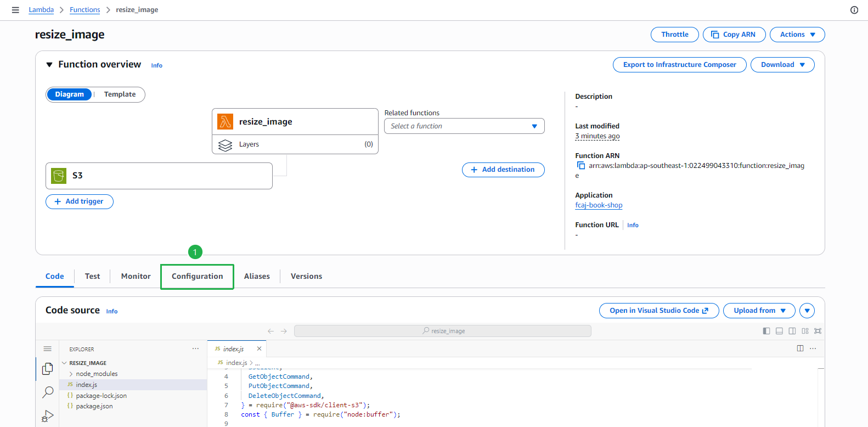
Task: Click the green S3 bucket icon
Action: point(59,176)
